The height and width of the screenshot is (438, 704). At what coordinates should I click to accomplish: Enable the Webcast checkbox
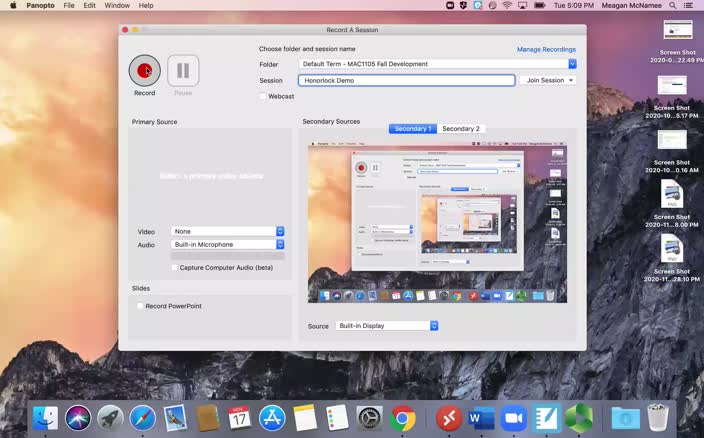(x=263, y=96)
